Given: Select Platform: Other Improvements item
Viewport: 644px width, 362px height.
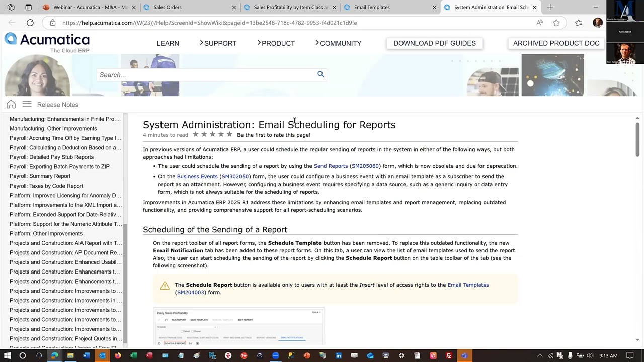Looking at the screenshot, I should pos(46,233).
